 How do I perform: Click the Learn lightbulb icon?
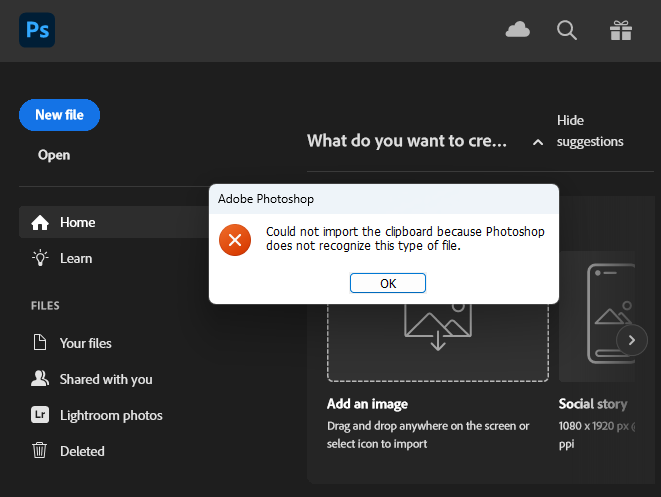(40, 258)
